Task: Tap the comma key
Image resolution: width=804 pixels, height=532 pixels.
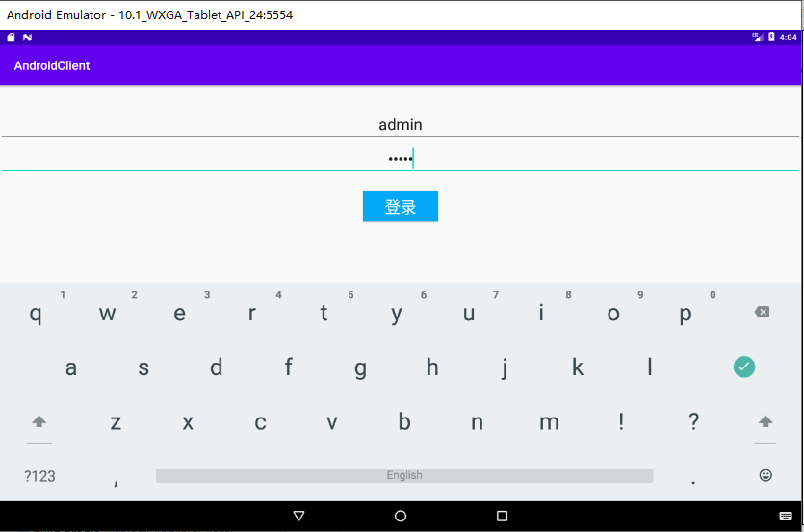Action: [x=116, y=482]
